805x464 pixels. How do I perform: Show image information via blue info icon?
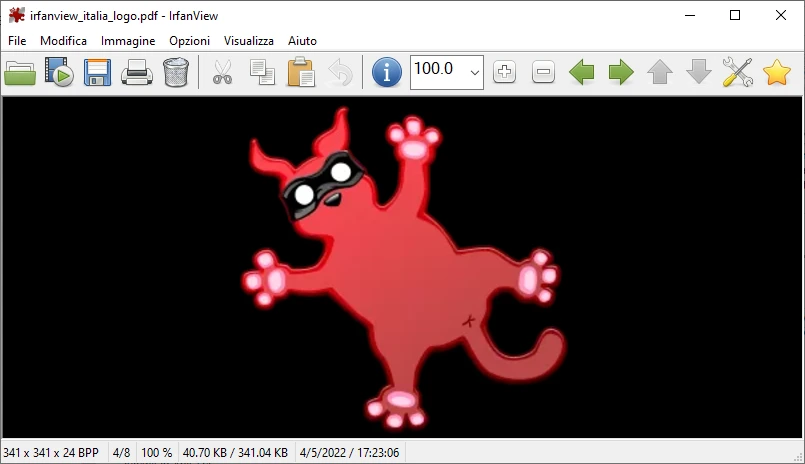[x=387, y=72]
